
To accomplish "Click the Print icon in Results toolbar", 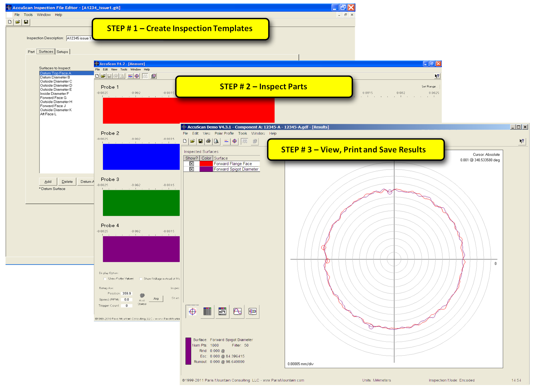I will [208, 141].
